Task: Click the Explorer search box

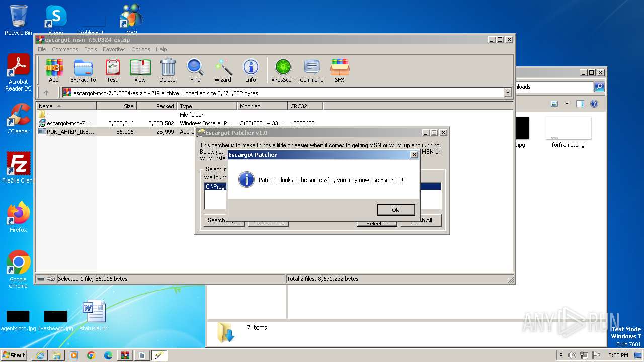Action: 554,87
